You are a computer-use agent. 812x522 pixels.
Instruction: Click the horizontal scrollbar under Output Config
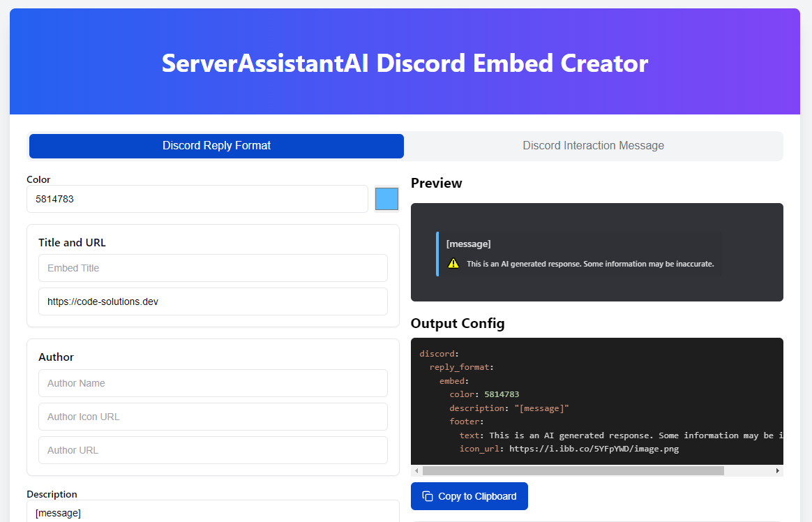572,471
